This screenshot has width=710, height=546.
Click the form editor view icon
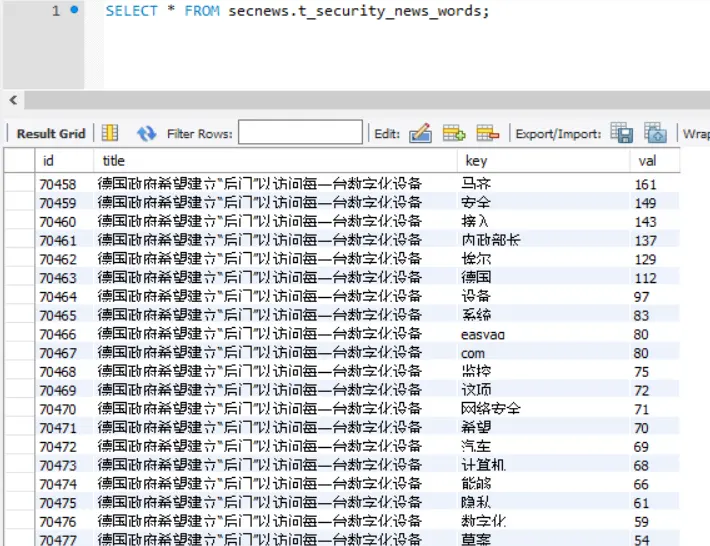[x=110, y=134]
